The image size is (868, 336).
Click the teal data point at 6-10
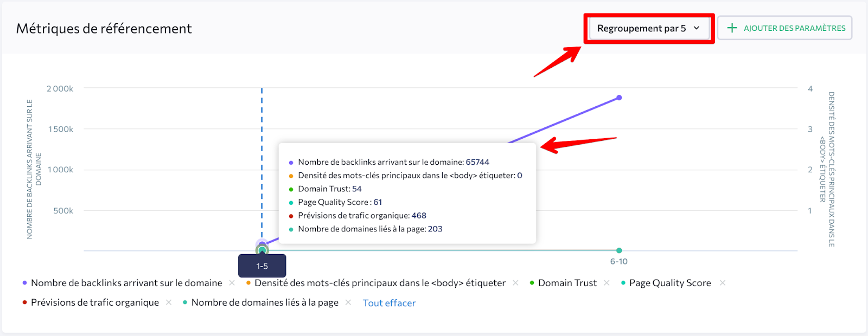click(619, 250)
